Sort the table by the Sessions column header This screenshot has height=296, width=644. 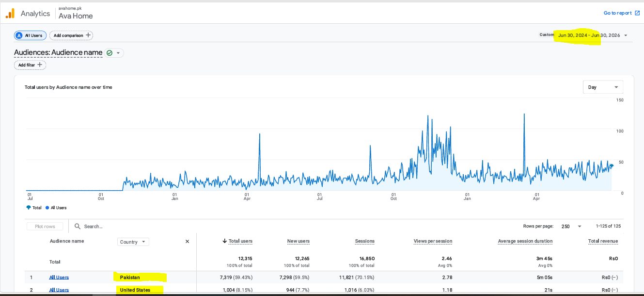coord(365,241)
